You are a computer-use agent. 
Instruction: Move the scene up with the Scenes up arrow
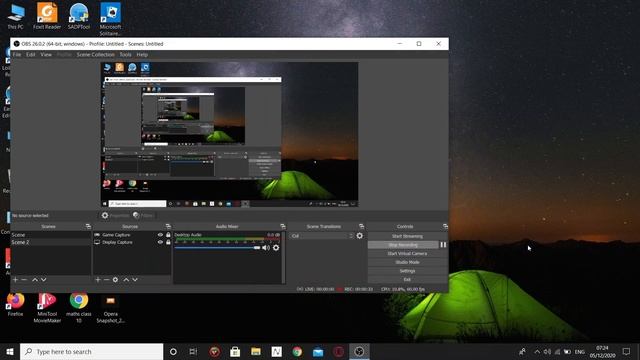(x=35, y=280)
